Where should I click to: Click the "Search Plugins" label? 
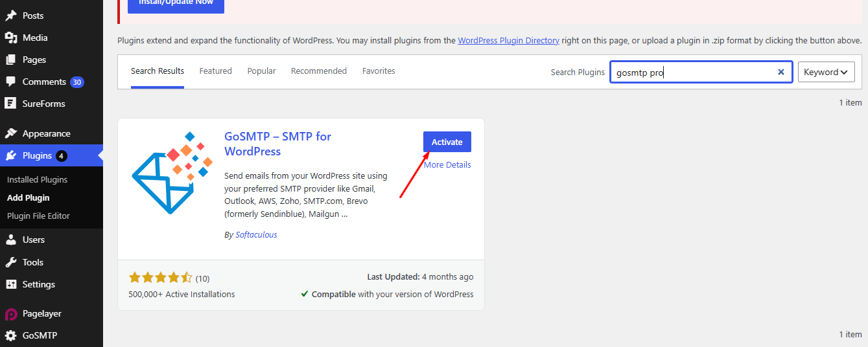pyautogui.click(x=578, y=73)
